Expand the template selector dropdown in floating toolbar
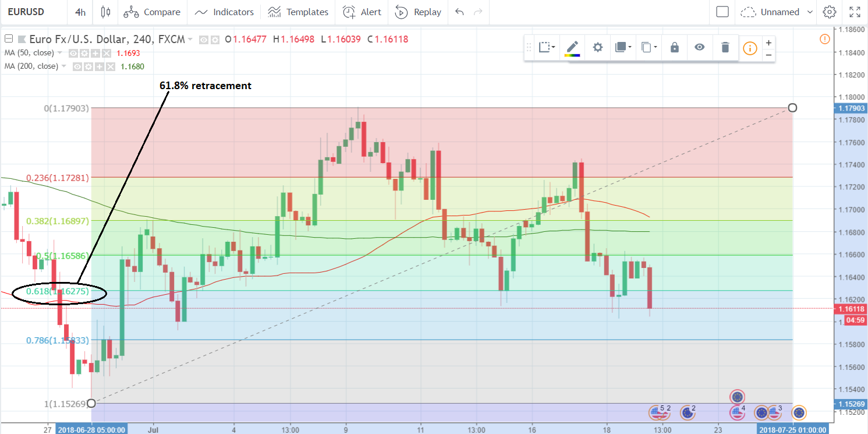 click(547, 48)
